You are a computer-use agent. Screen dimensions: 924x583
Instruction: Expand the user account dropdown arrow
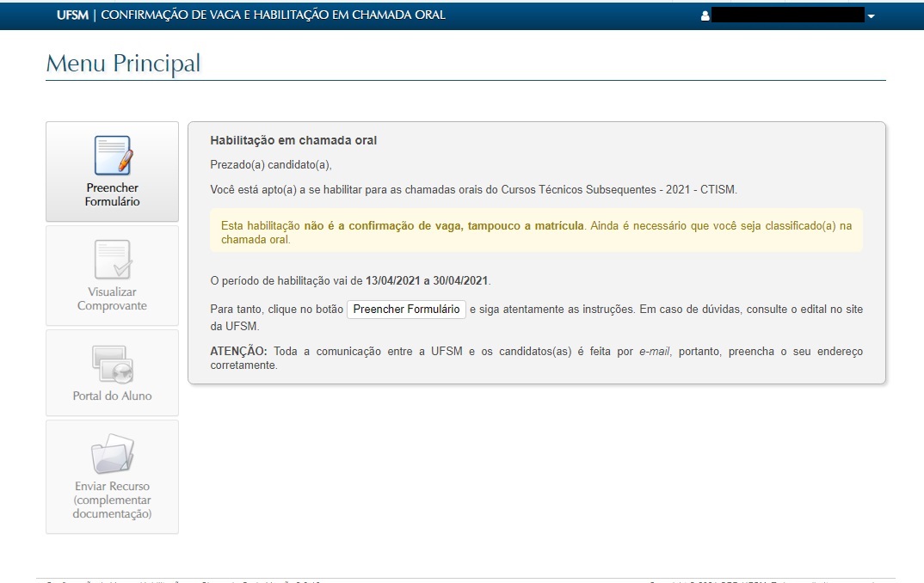[871, 16]
